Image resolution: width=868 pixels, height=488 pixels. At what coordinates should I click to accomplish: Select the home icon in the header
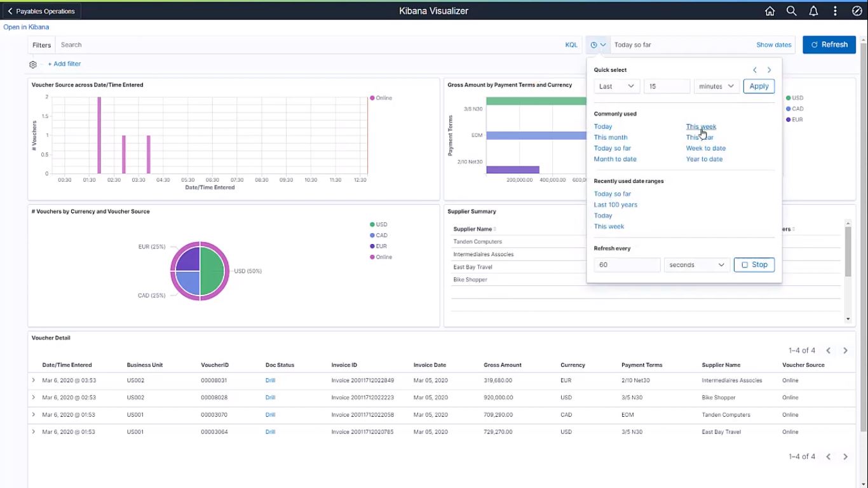770,11
